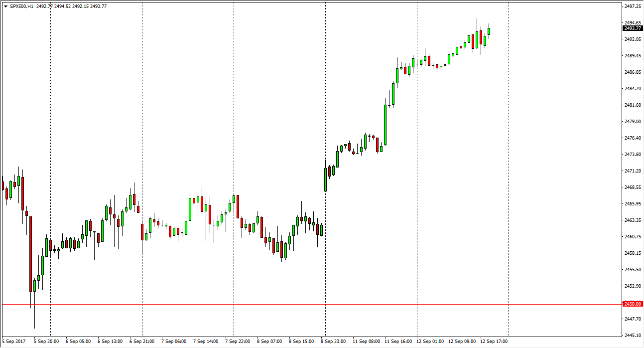Click the 2471.20 price axis label
The image size is (644, 348).
(633, 171)
